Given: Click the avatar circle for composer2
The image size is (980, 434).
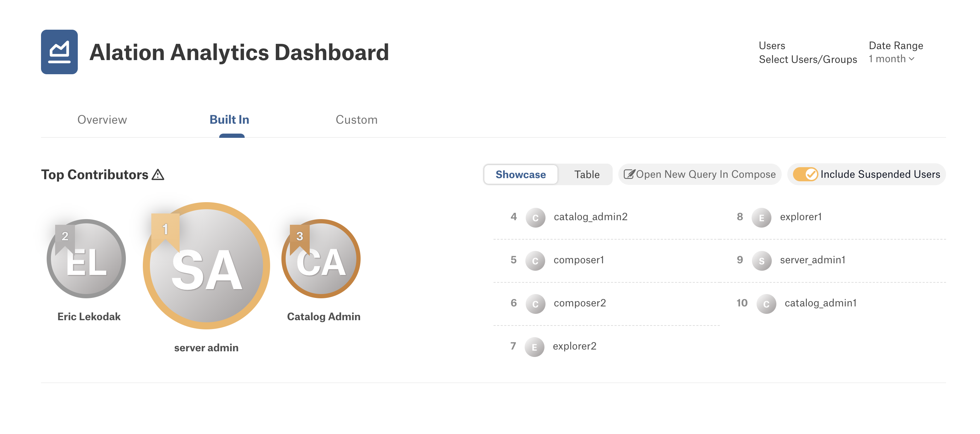Looking at the screenshot, I should click(x=535, y=304).
